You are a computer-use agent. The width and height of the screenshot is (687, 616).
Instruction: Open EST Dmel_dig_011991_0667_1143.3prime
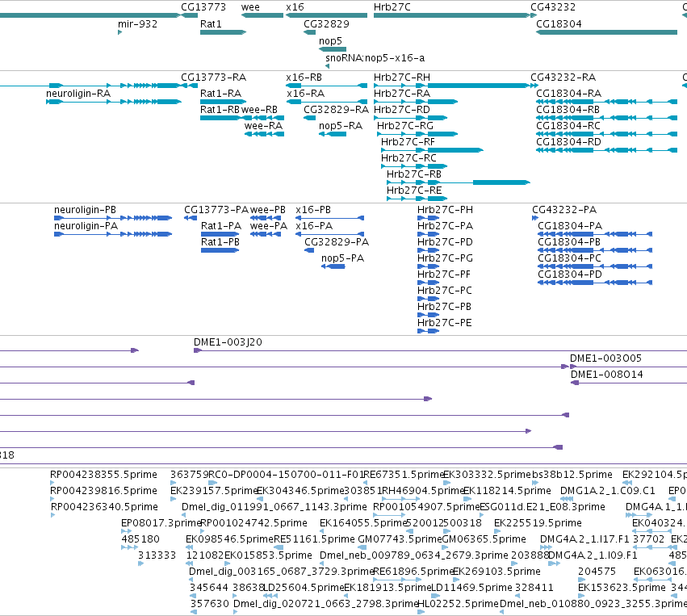tap(274, 507)
